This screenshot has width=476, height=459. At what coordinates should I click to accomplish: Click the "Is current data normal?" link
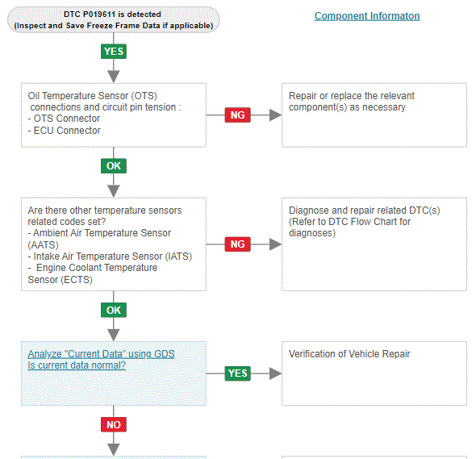click(77, 365)
